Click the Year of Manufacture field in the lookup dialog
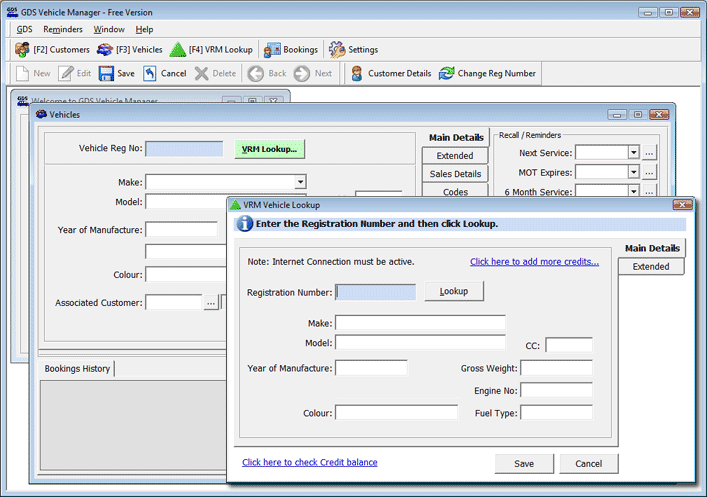 click(371, 368)
